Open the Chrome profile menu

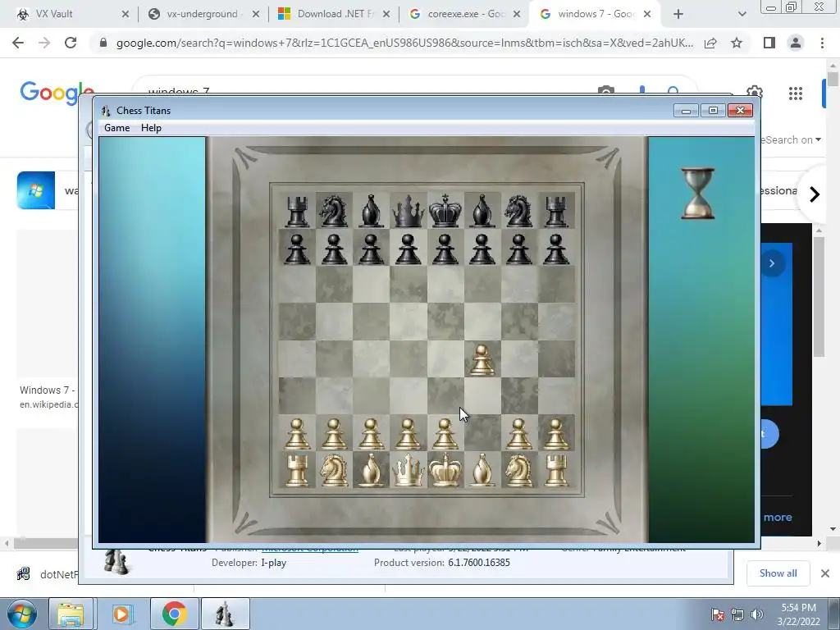(x=796, y=43)
